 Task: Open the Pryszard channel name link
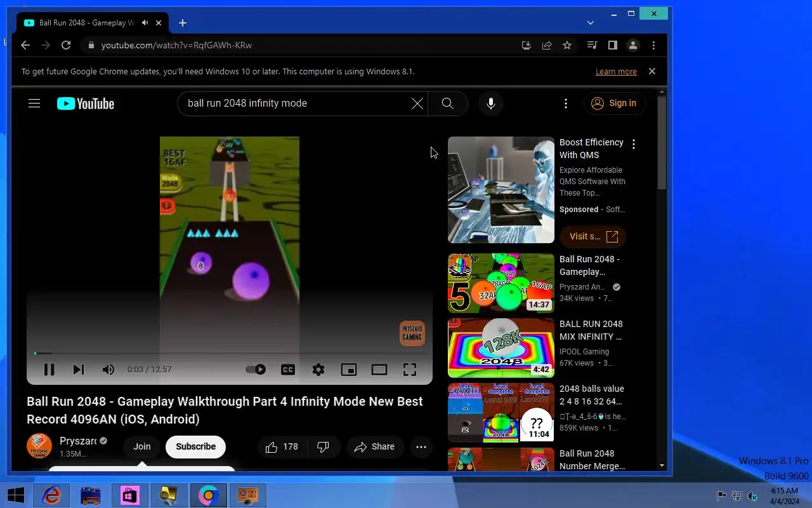pyautogui.click(x=78, y=441)
